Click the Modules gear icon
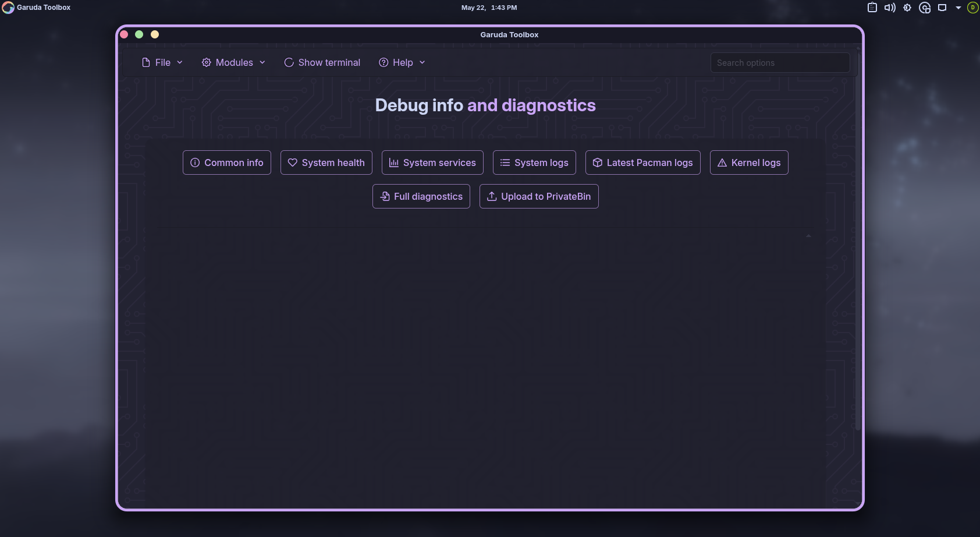This screenshot has width=980, height=537. (x=206, y=62)
